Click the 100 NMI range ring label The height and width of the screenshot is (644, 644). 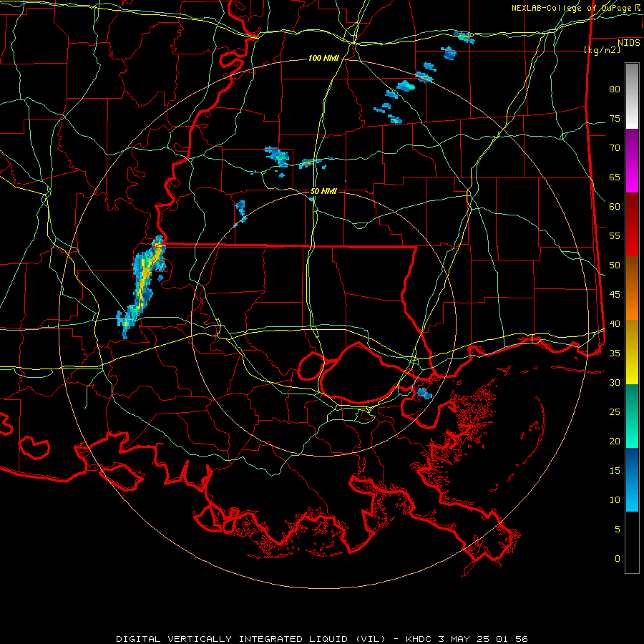(x=323, y=59)
